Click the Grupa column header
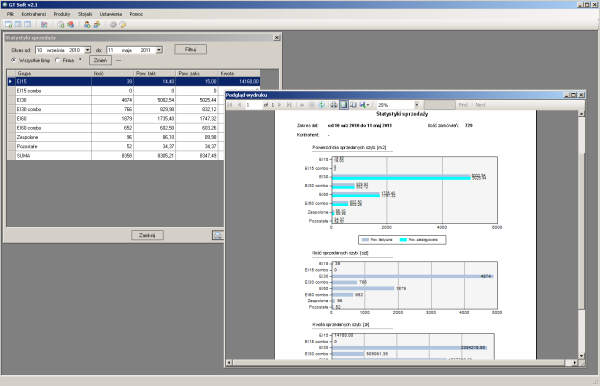 (x=53, y=73)
